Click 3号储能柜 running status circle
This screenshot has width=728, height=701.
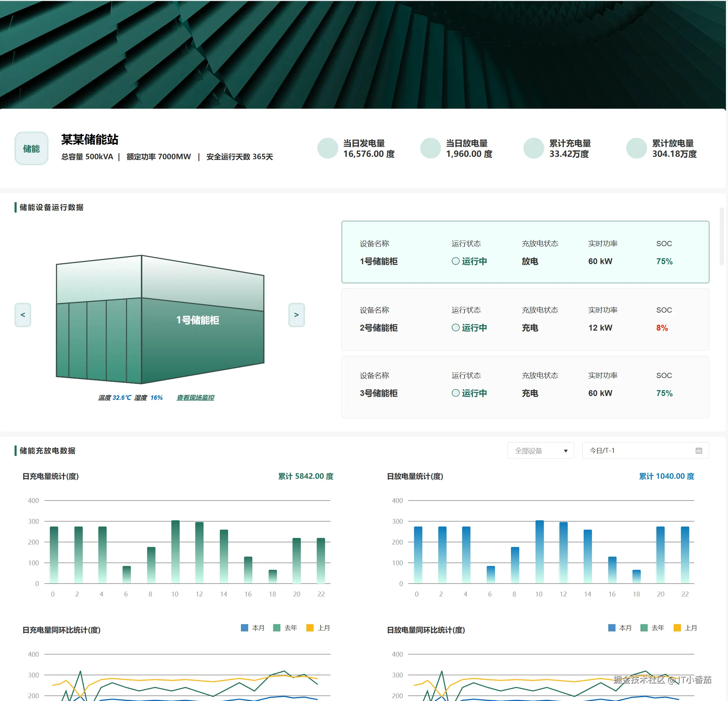[455, 393]
